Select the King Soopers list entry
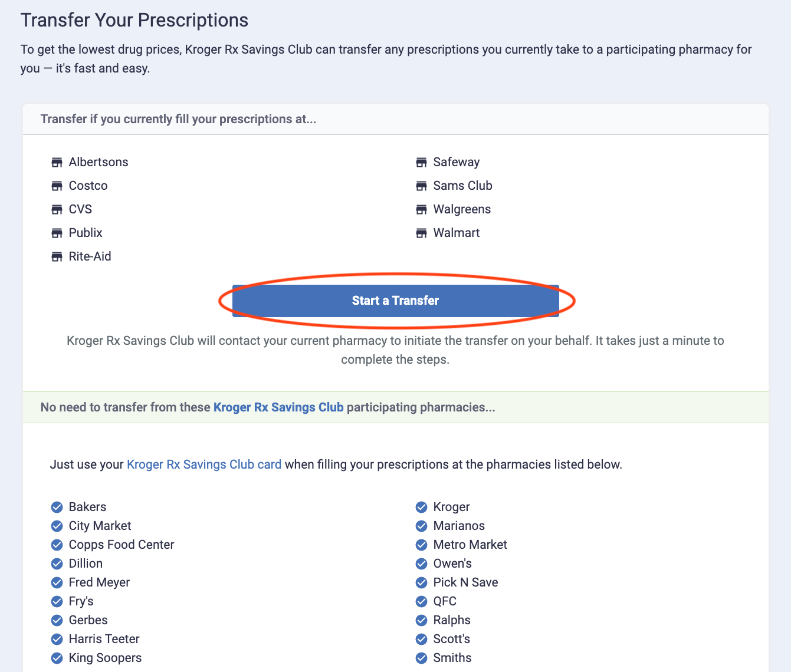Image resolution: width=791 pixels, height=672 pixels. (105, 658)
